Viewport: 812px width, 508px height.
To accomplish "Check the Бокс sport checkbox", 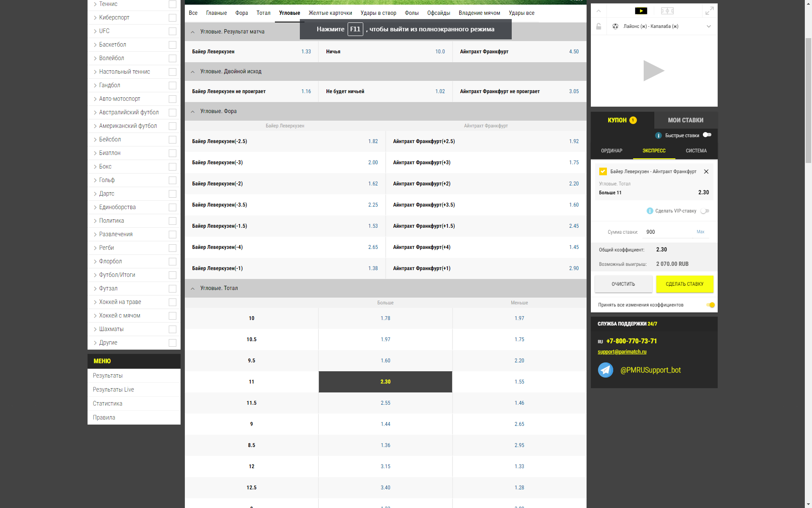I will [173, 167].
